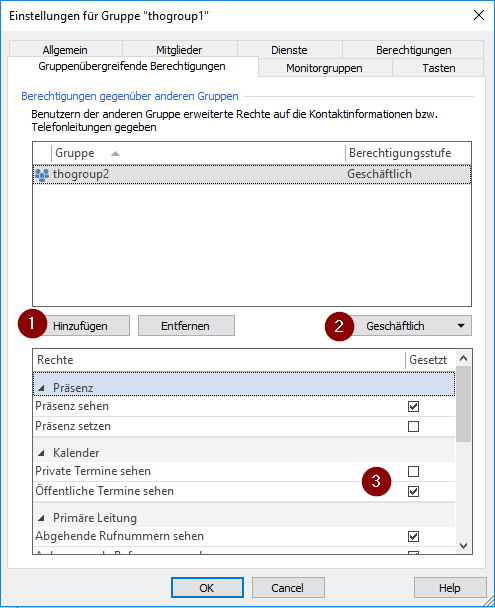
Task: Go to the Berechtigungen tab
Action: (414, 50)
